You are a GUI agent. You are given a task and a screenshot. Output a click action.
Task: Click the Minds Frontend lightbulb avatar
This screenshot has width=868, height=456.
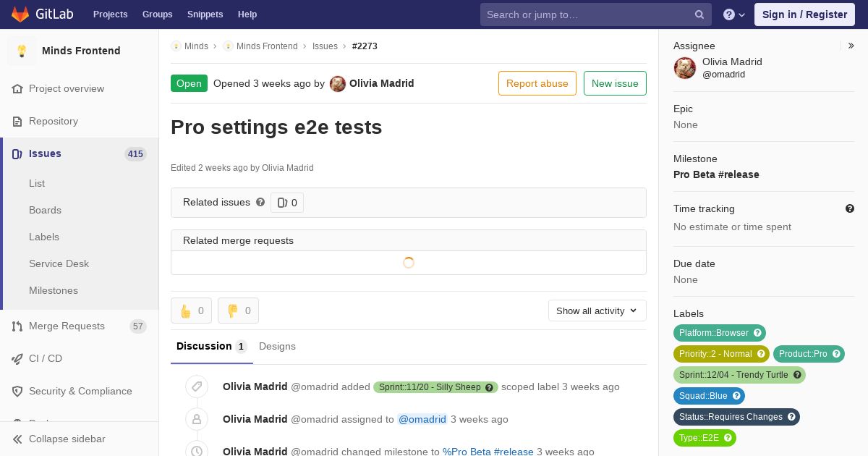(x=22, y=51)
